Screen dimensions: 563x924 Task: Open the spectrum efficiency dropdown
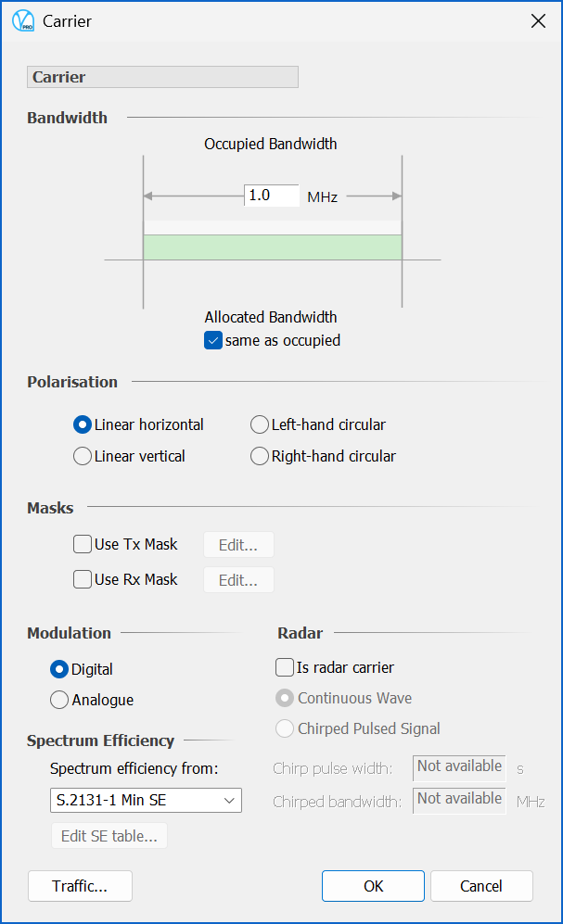(230, 800)
